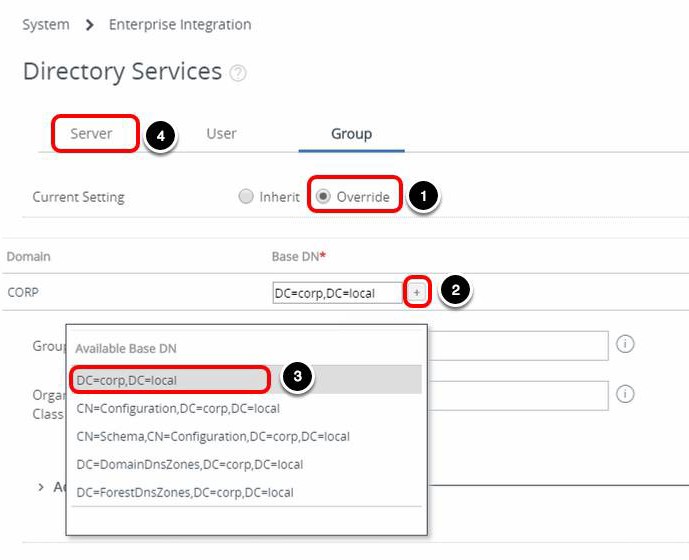Choose CN=Configuration,DC=corp,DC=local option

178,408
